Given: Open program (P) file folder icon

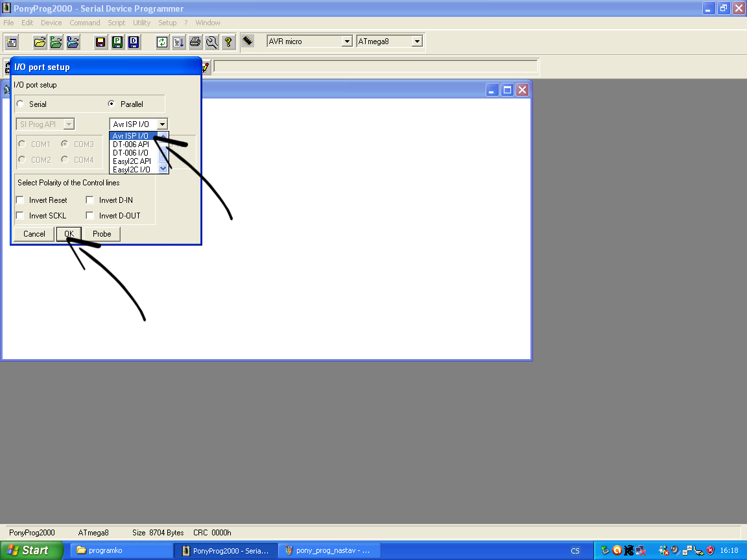Looking at the screenshot, I should 56,42.
